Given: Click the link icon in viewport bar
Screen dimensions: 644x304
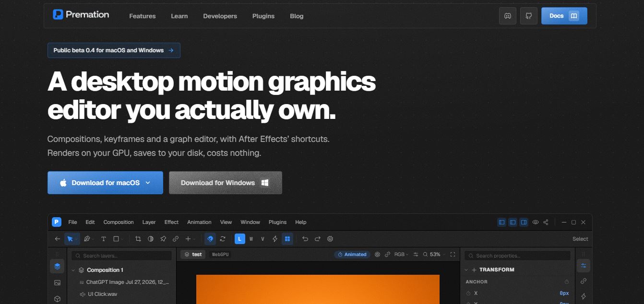Looking at the screenshot, I should tap(387, 255).
